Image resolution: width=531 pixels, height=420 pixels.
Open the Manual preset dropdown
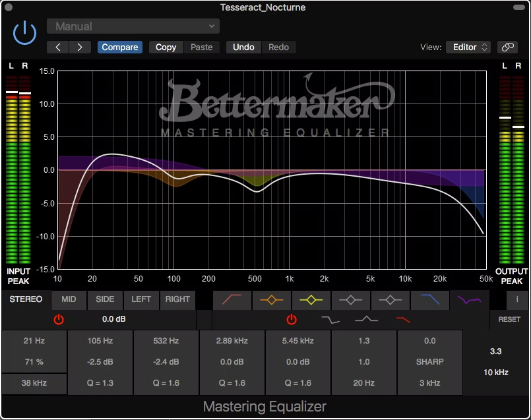click(x=133, y=26)
